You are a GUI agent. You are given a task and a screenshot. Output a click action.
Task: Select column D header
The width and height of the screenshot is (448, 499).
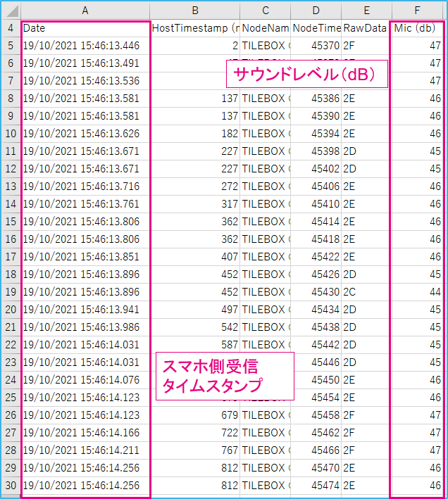coord(316,11)
